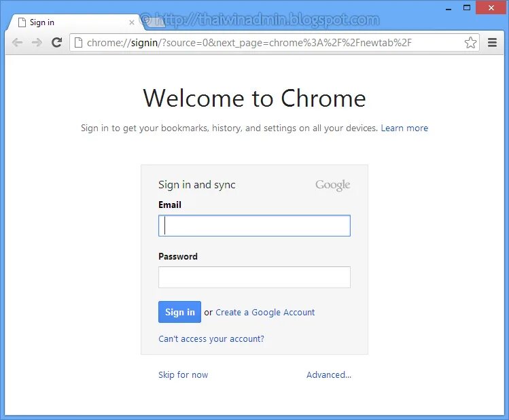Image resolution: width=509 pixels, height=420 pixels.
Task: Click the Google logo in the sign-in box
Action: tap(333, 185)
